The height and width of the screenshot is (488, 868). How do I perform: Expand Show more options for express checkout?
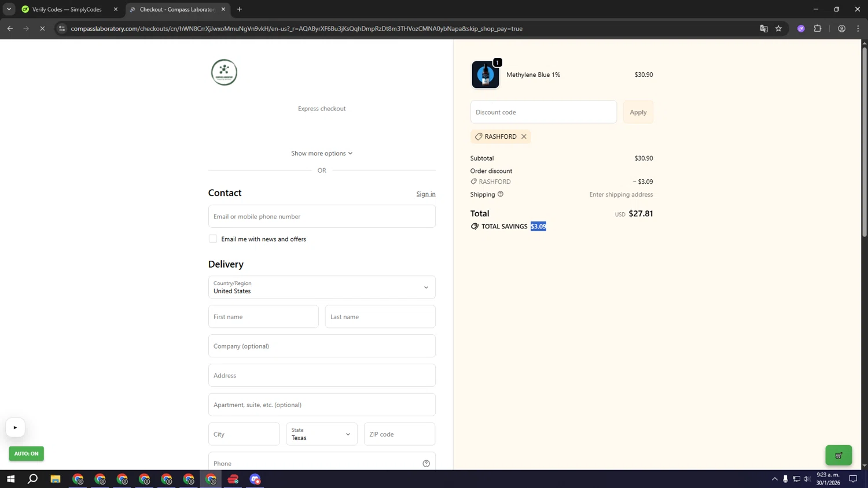coord(322,153)
